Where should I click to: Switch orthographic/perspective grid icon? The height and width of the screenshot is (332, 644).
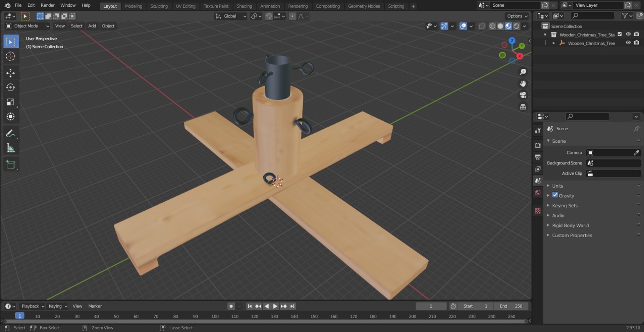[x=523, y=107]
